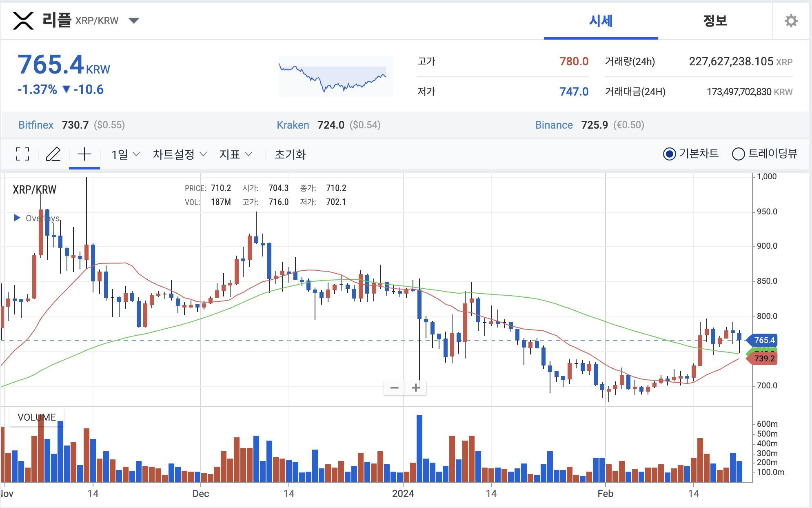Select the pencil drawing tool

point(53,154)
